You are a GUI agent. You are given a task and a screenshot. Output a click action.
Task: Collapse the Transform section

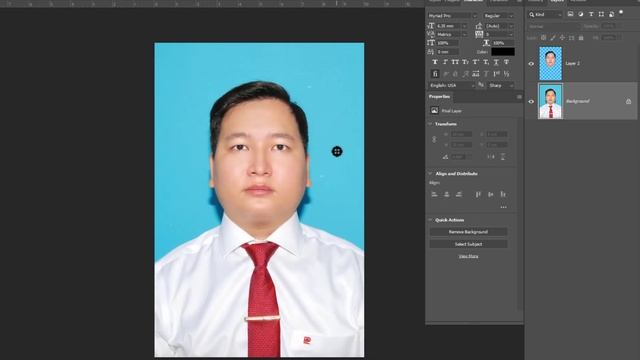[430, 124]
